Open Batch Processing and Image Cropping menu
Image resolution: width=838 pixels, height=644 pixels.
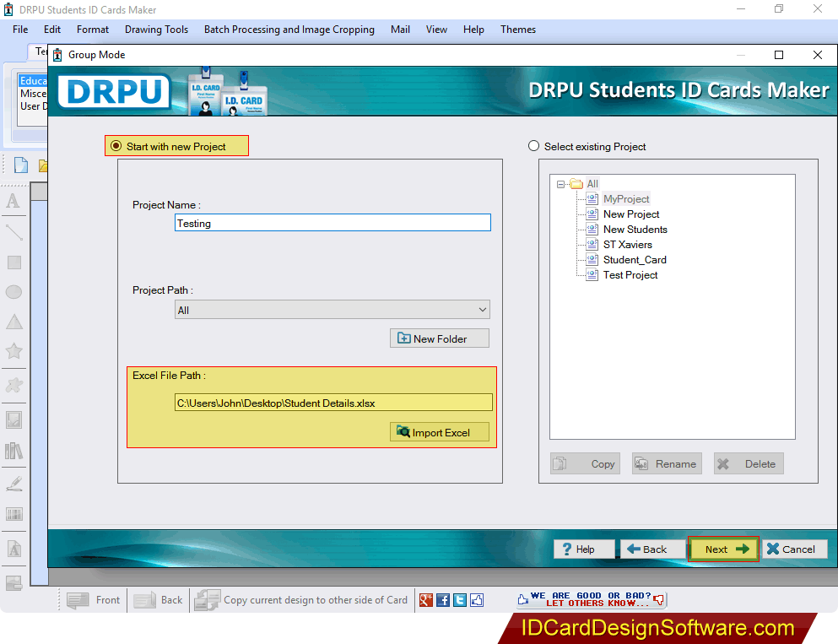[x=289, y=30]
